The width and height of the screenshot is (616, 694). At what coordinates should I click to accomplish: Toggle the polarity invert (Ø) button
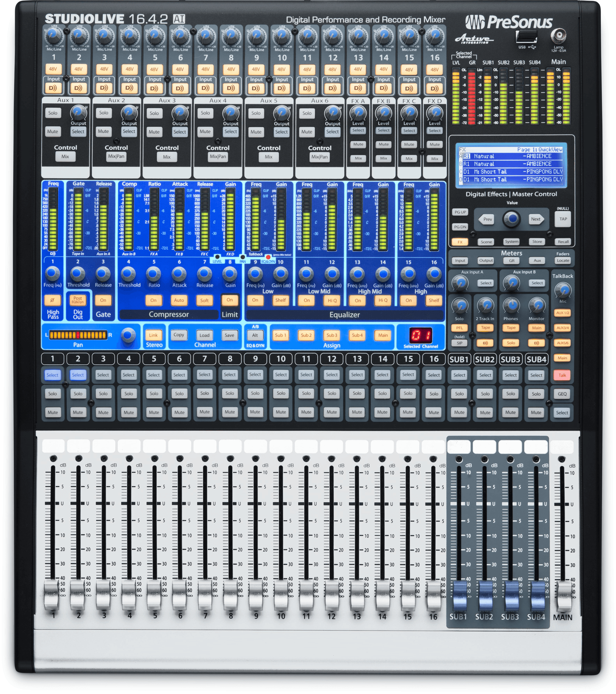point(52,300)
